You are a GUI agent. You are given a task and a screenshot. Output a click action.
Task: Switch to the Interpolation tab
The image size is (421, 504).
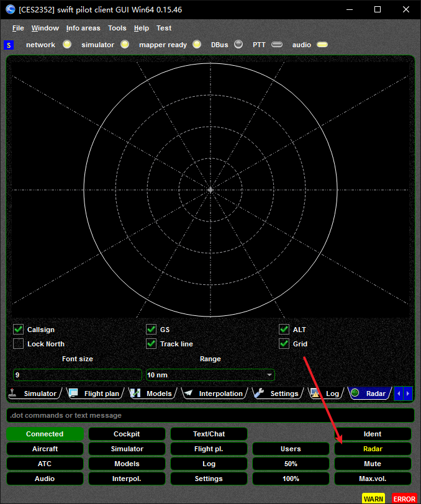point(220,394)
